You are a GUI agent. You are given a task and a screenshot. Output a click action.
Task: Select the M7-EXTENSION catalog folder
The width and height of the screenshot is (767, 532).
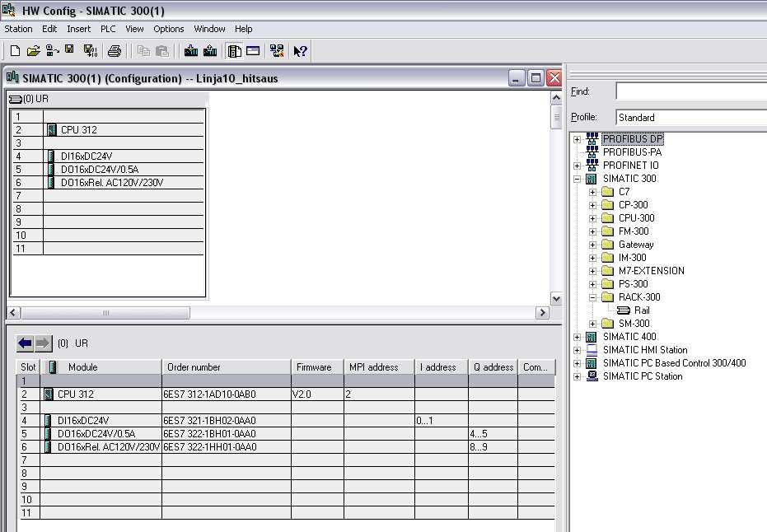651,271
